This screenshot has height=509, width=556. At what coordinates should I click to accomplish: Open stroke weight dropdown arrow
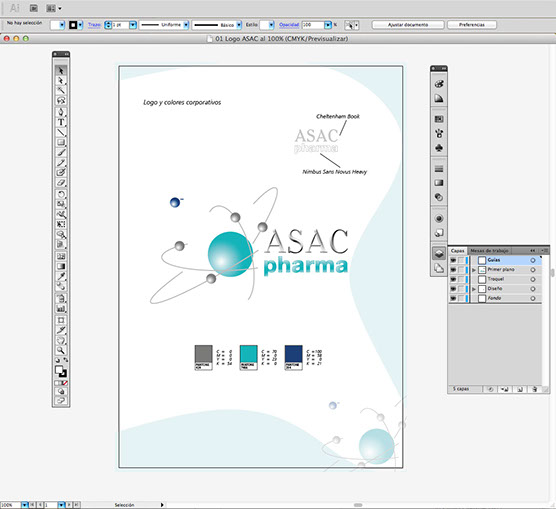pos(133,25)
